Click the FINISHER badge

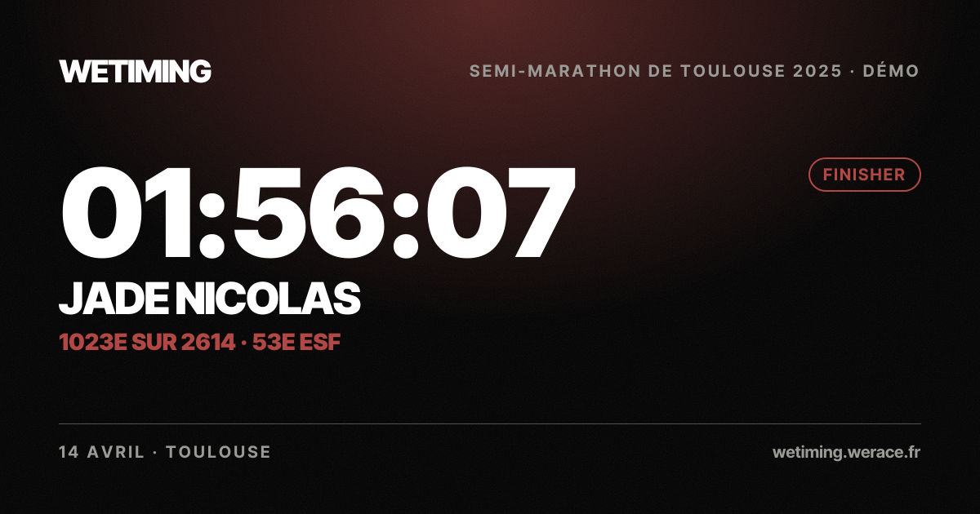pyautogui.click(x=865, y=175)
